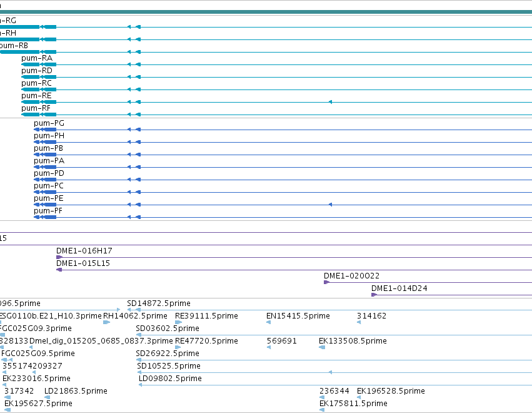This screenshot has height=413, width=532.
Task: Select the pum-PC protein label
Action: 49,186
